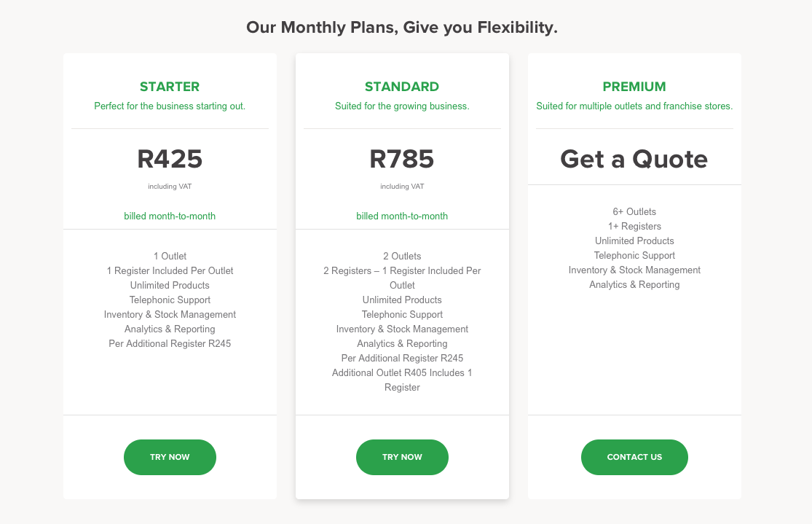Click the CONTACT US button
Screen dimensions: 812x524
[634, 457]
